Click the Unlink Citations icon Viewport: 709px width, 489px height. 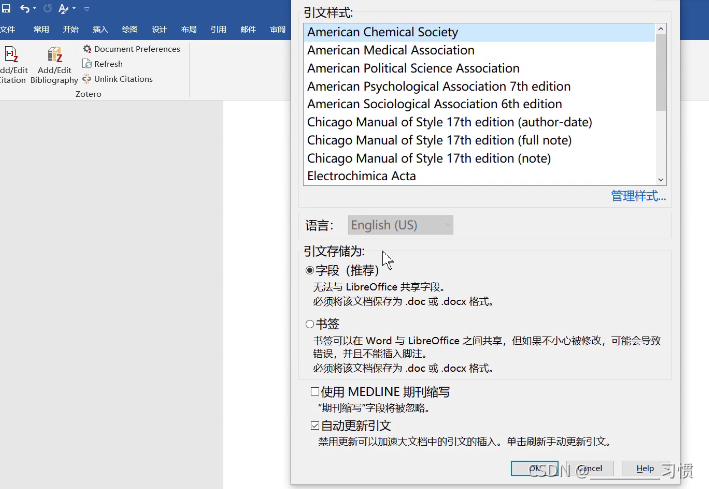tap(88, 79)
